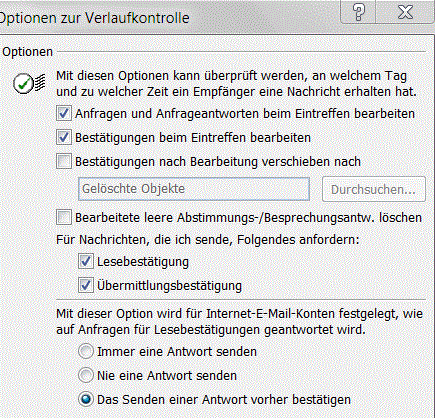Screen dimensions: 435x418
Task: Close the Optionen zur Verlaufkontrolle dialog
Action: [x=405, y=12]
